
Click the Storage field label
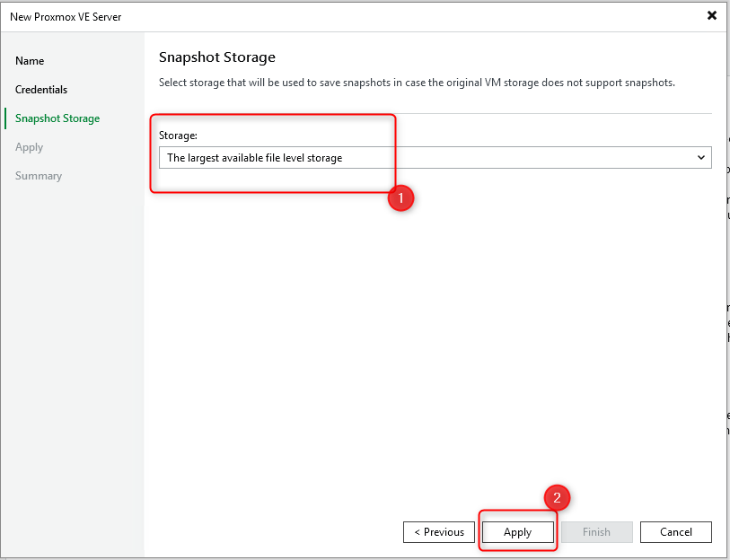178,135
